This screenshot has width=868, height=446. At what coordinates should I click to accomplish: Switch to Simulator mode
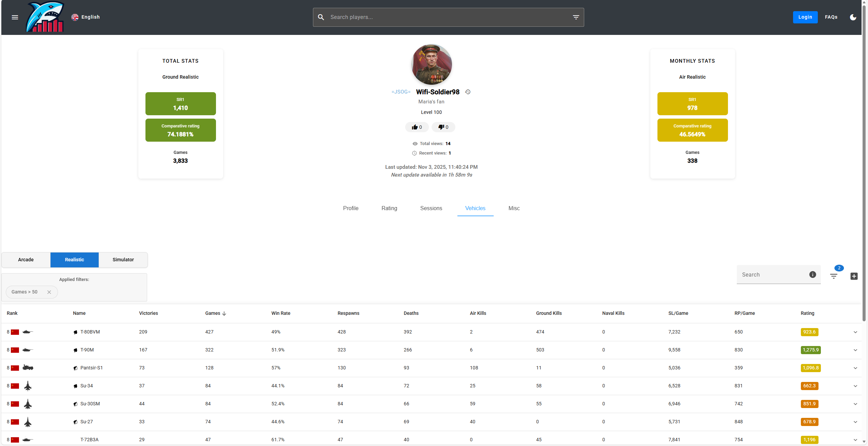click(x=123, y=260)
